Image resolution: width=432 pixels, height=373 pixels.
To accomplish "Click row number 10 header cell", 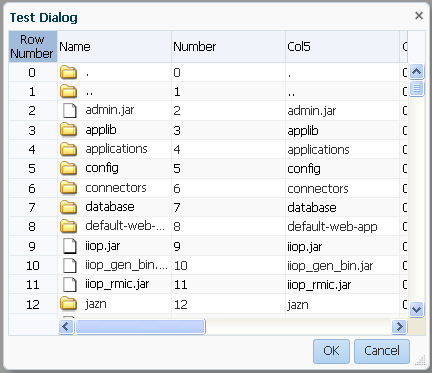I will pyautogui.click(x=33, y=265).
